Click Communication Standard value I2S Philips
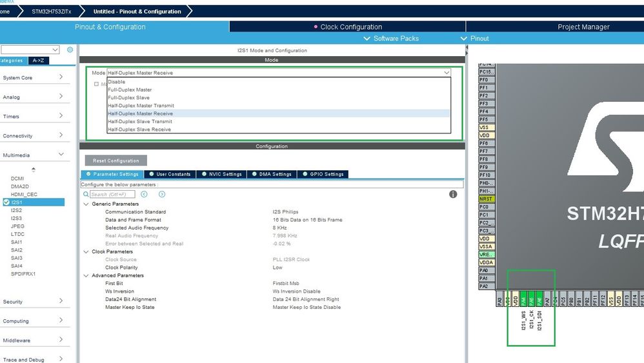 285,211
